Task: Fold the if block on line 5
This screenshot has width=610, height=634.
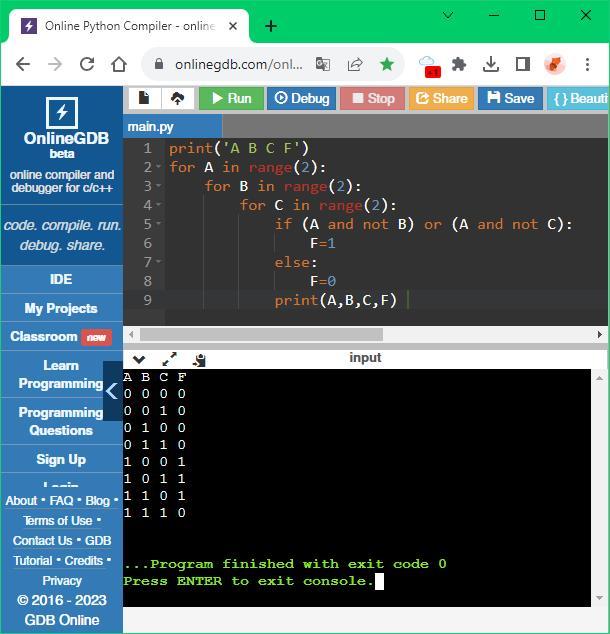Action: 158,224
